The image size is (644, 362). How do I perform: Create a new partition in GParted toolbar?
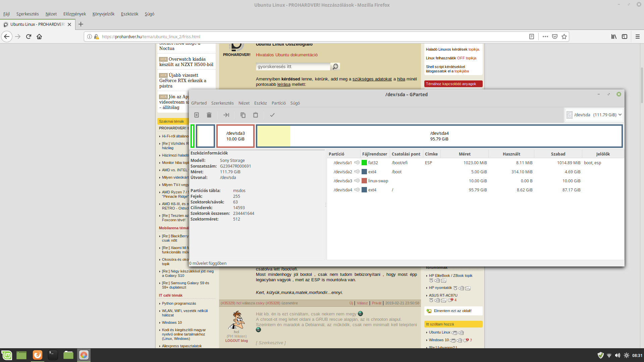pos(197,115)
